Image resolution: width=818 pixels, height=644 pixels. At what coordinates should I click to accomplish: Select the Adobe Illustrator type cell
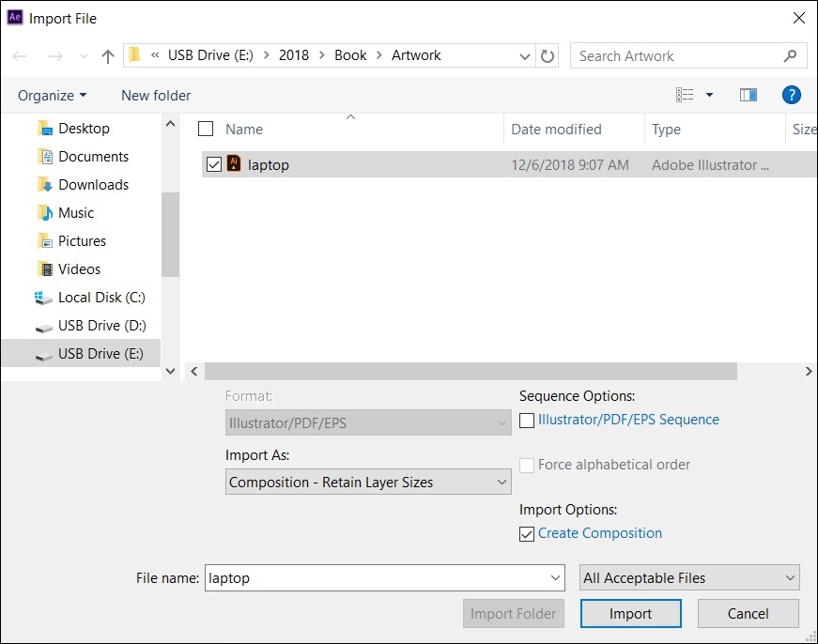click(710, 165)
